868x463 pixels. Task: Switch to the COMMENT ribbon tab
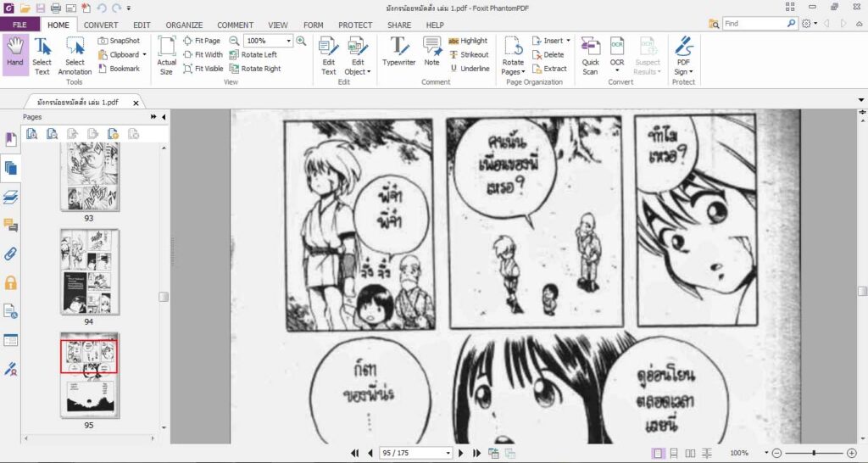(x=236, y=25)
